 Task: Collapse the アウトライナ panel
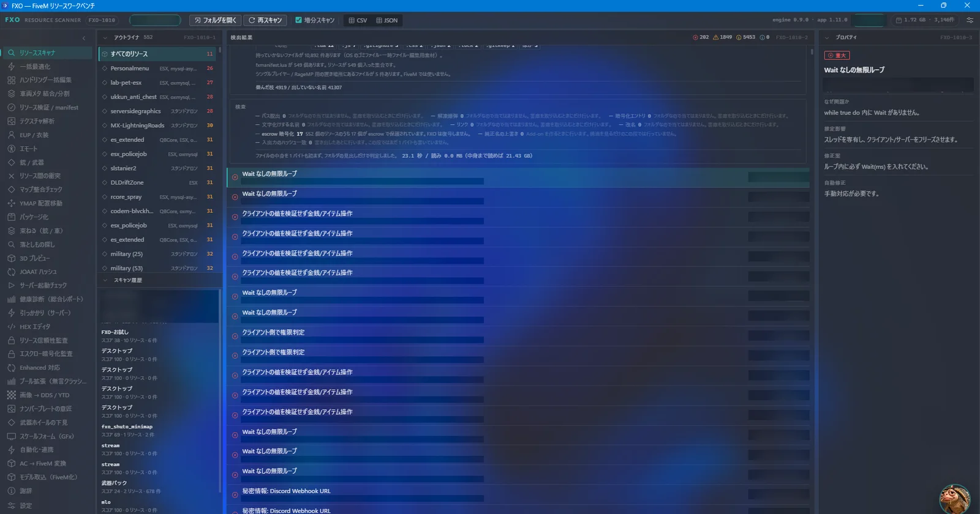[x=105, y=37]
